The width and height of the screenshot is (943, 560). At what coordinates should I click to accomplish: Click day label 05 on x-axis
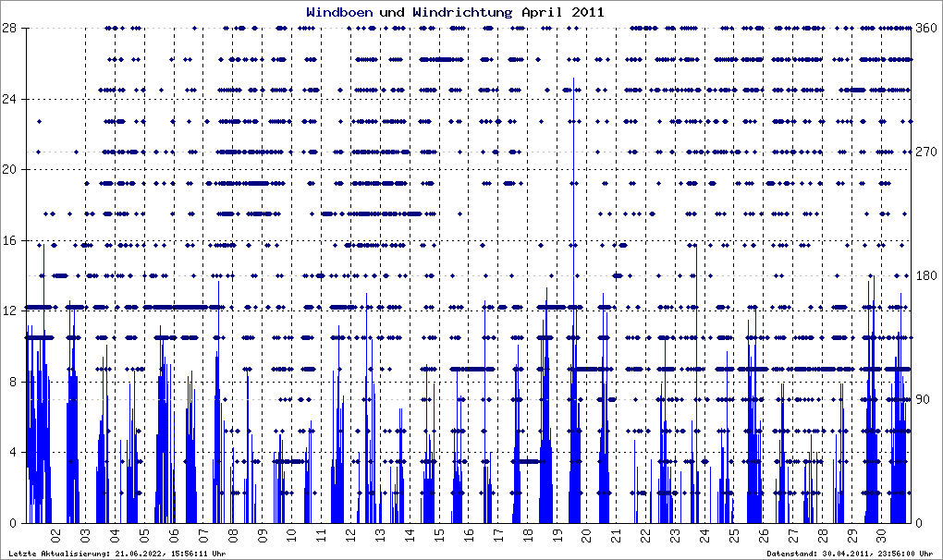(143, 535)
